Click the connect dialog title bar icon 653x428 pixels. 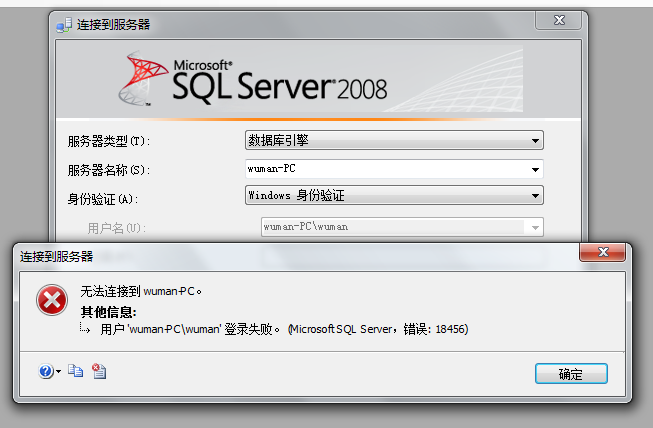click(x=63, y=23)
